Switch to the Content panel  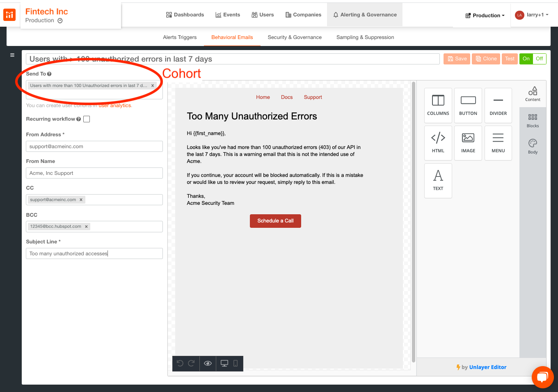coord(533,94)
